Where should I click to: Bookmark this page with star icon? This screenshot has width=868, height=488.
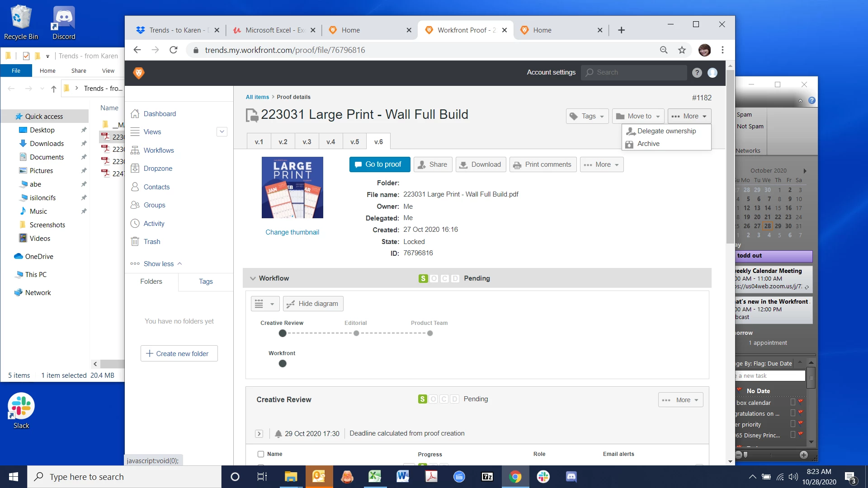682,50
